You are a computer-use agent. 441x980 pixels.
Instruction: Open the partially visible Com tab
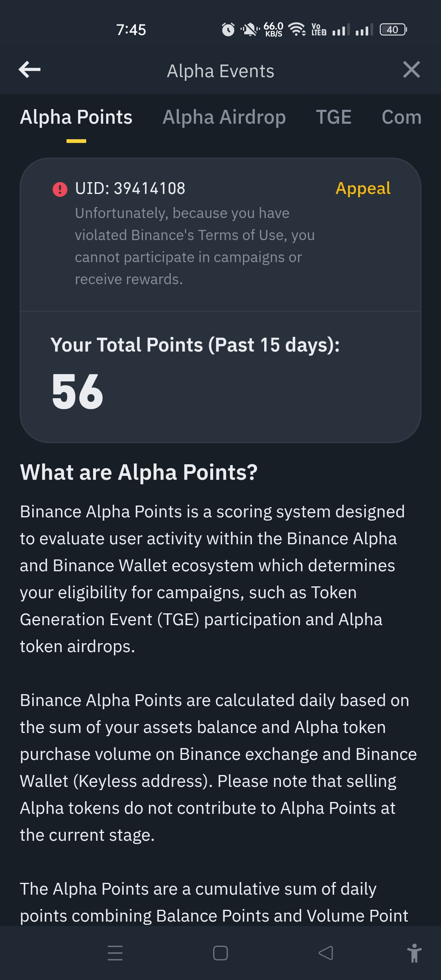click(401, 117)
